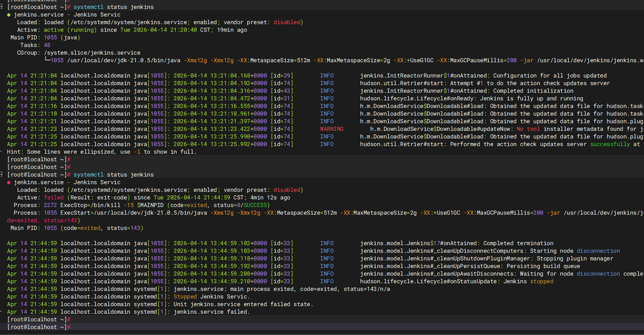Click 'Unit jenkins.service entered failed state.'
This screenshot has height=335, width=644.
click(243, 304)
